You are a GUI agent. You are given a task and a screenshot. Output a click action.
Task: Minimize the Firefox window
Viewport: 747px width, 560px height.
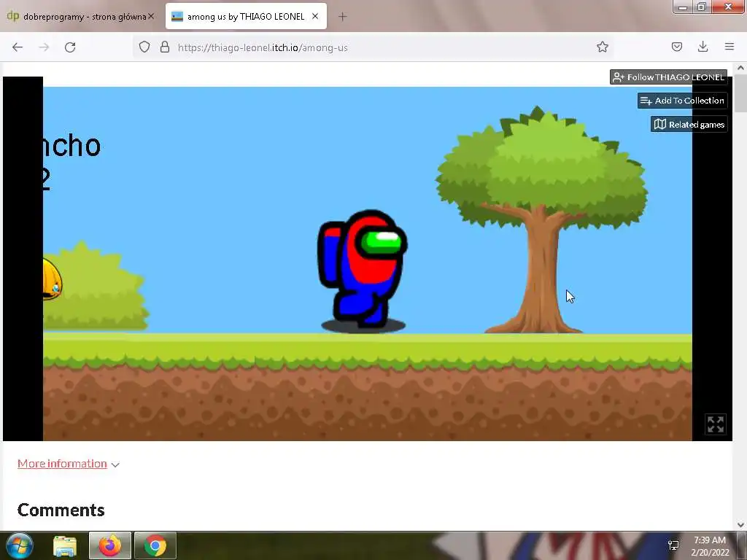tap(683, 7)
